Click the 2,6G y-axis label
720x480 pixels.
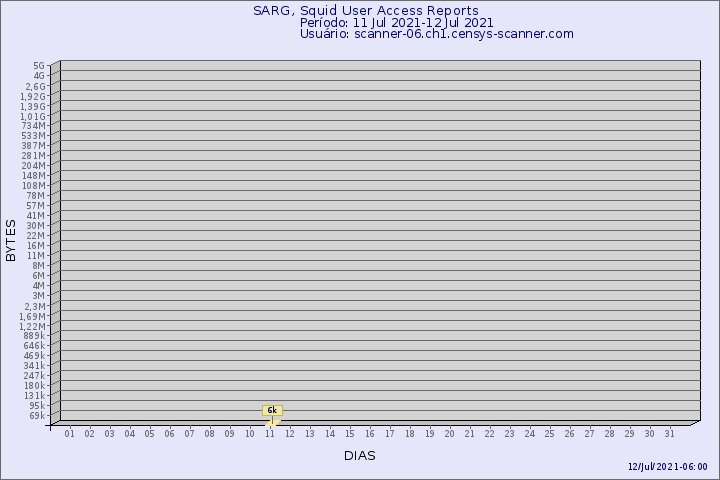35,86
